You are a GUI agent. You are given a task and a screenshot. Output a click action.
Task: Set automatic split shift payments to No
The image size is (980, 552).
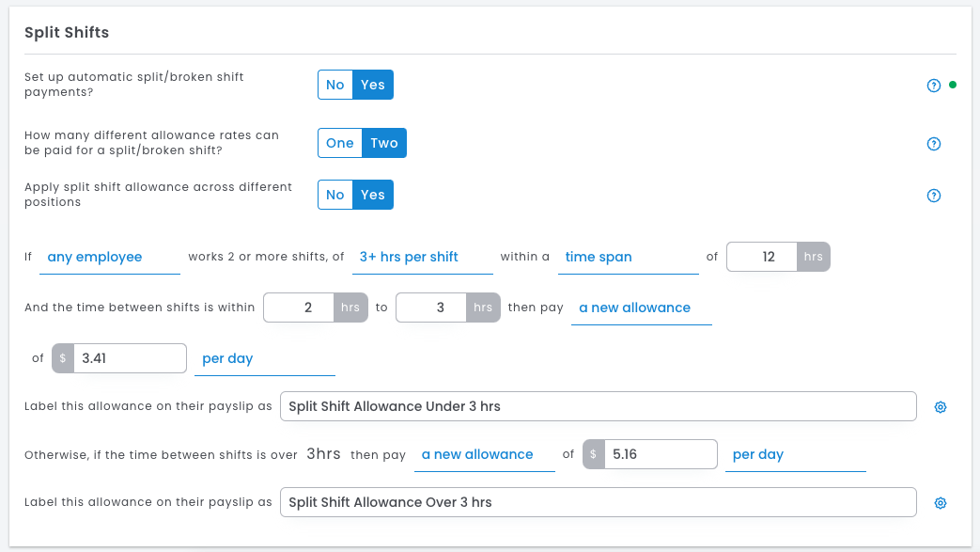pos(335,85)
